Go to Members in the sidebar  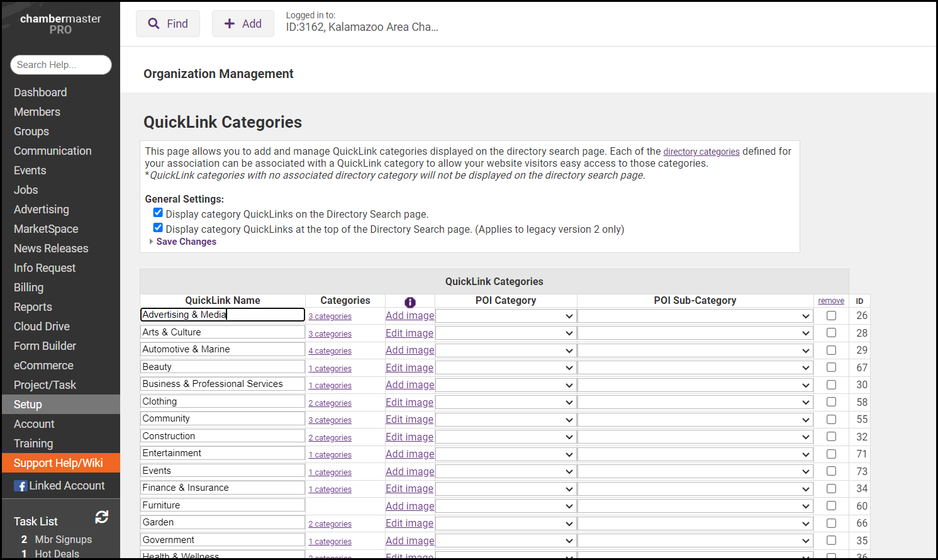click(x=37, y=112)
